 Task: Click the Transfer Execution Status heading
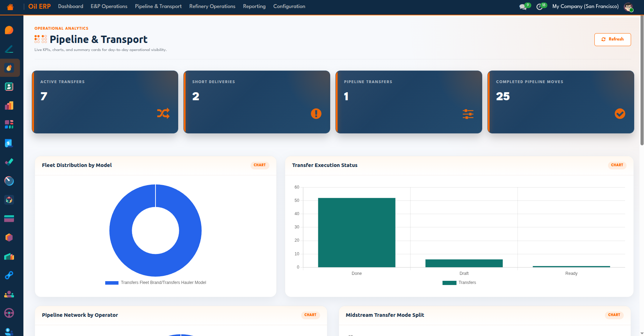click(x=325, y=165)
